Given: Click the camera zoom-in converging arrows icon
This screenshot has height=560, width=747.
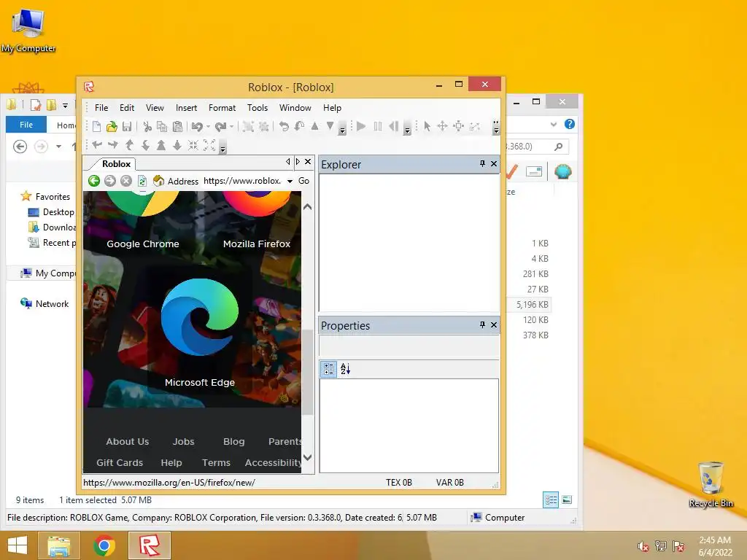Looking at the screenshot, I should [193, 145].
